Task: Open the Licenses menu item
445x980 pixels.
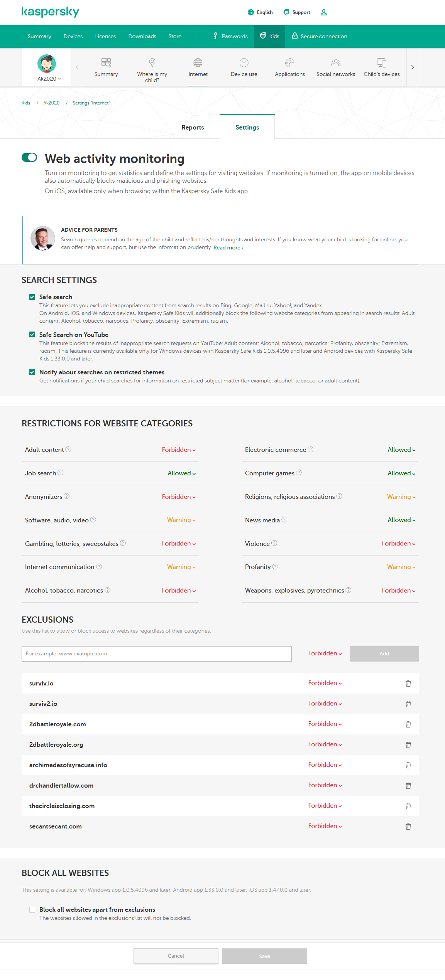Action: coord(105,36)
